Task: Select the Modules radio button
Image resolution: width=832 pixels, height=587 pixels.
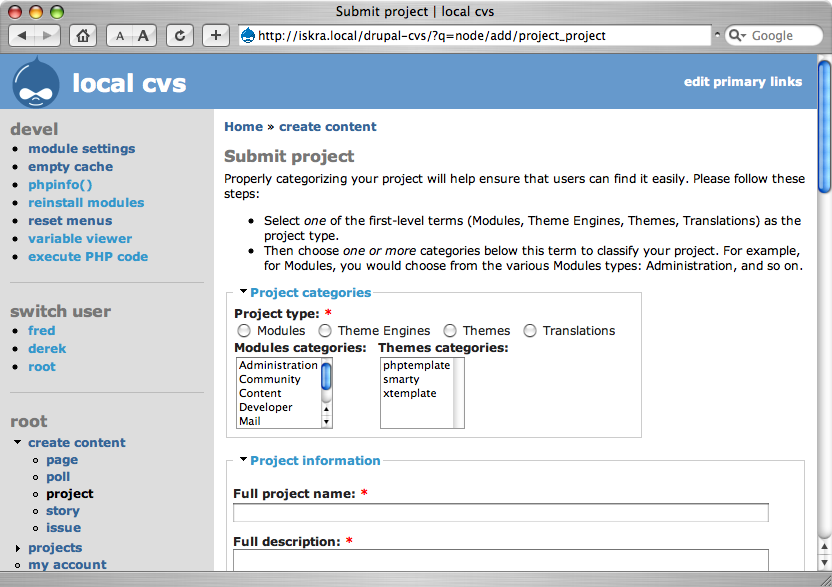Action: click(244, 331)
